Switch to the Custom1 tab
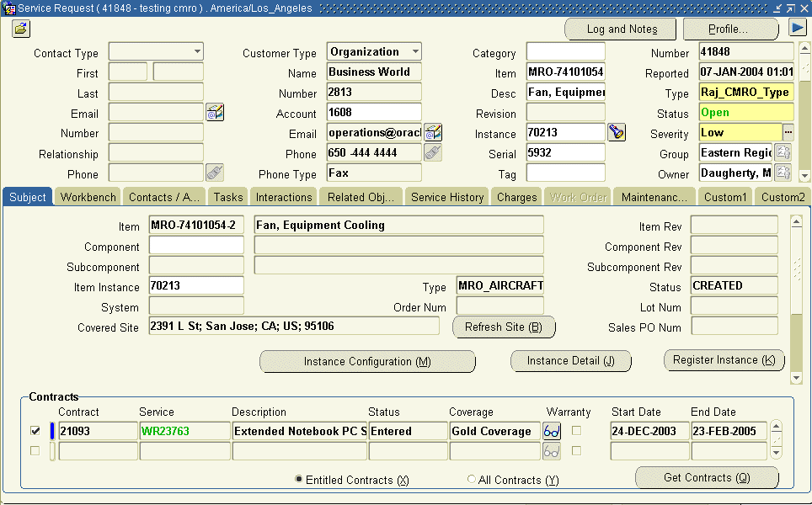Viewport: 812px width, 505px height. [x=725, y=197]
